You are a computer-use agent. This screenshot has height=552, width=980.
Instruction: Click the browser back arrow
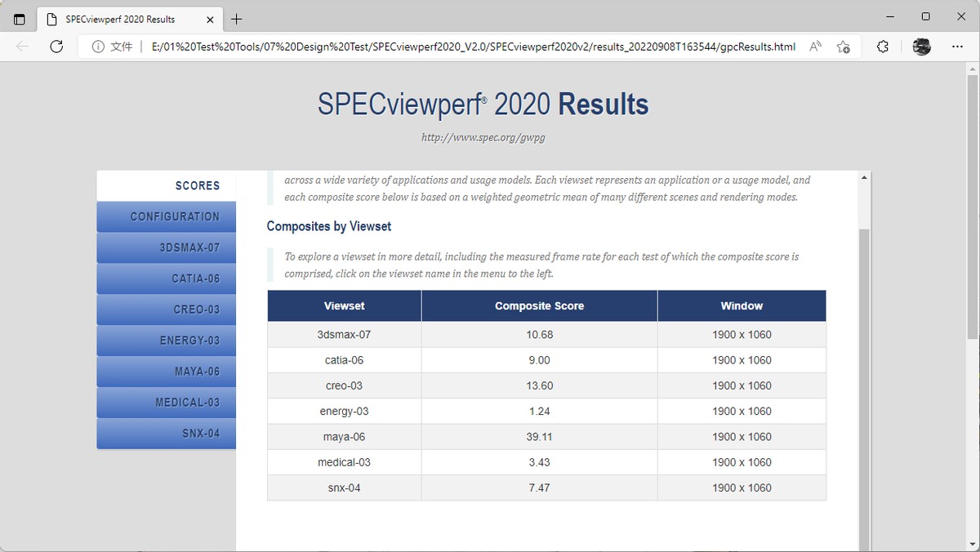click(22, 47)
